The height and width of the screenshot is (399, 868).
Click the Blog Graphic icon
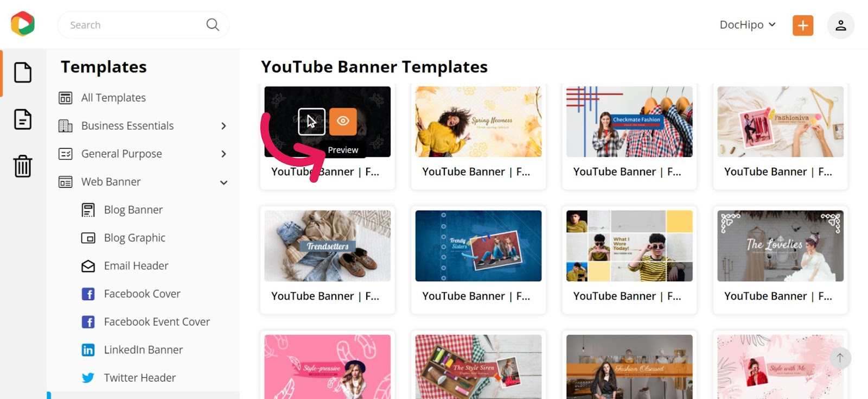[x=88, y=238]
